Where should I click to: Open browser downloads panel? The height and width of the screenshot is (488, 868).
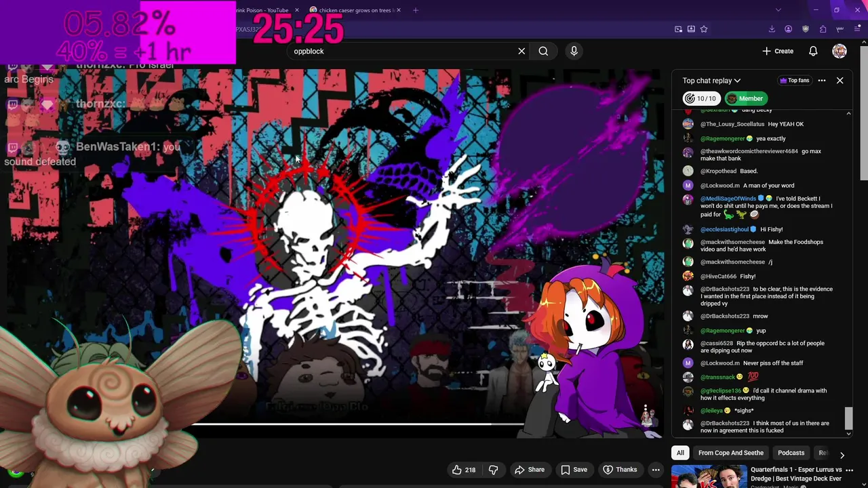tap(772, 29)
